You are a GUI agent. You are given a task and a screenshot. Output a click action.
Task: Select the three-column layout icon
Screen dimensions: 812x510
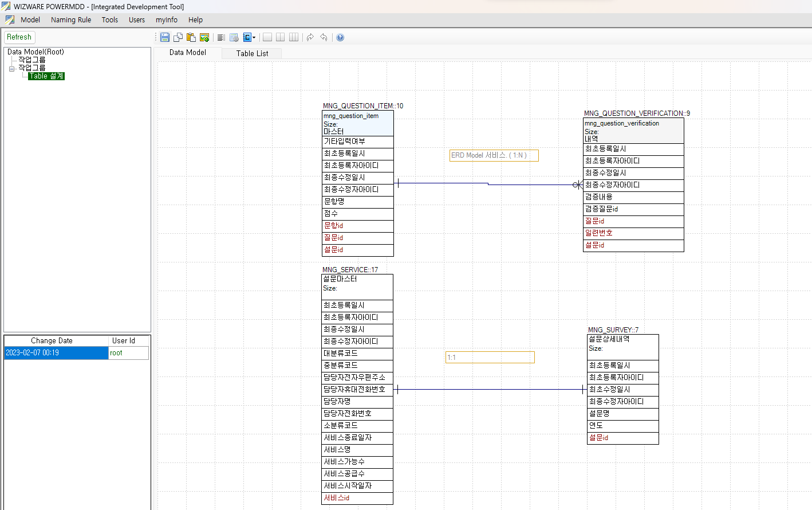click(x=294, y=37)
